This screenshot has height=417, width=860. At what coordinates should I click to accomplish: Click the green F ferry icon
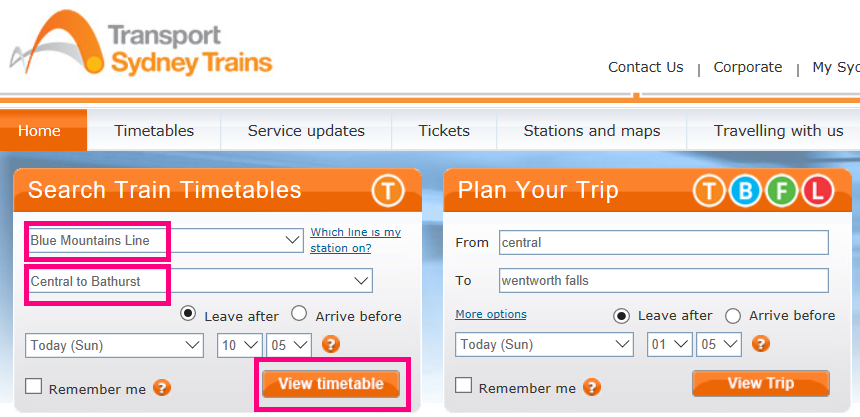pos(782,191)
